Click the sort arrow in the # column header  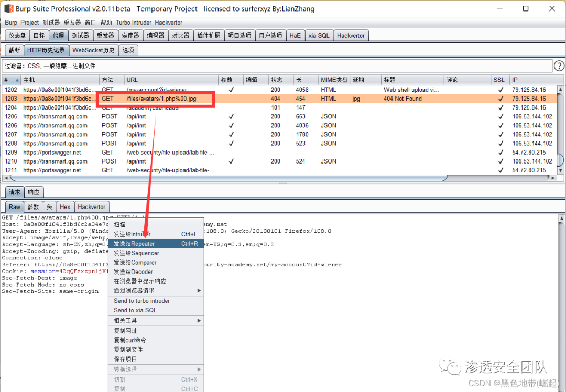[x=17, y=80]
